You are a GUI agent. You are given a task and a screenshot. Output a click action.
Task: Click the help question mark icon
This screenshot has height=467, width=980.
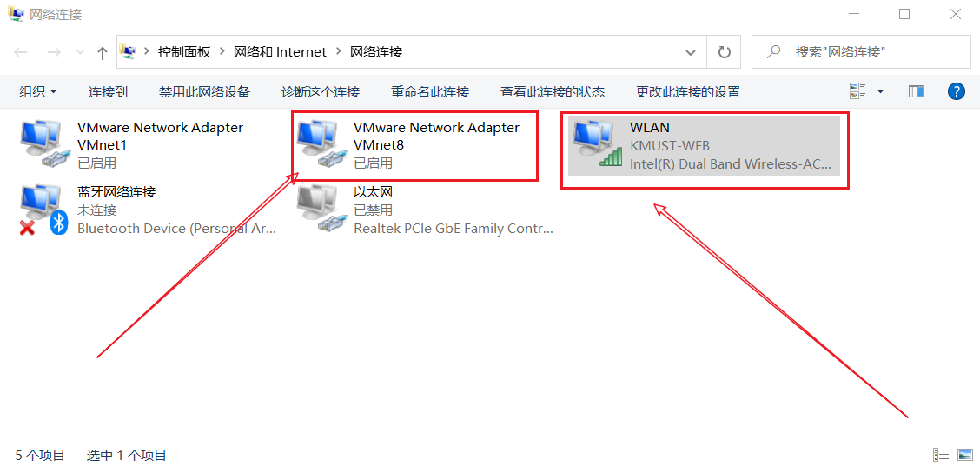point(957,91)
